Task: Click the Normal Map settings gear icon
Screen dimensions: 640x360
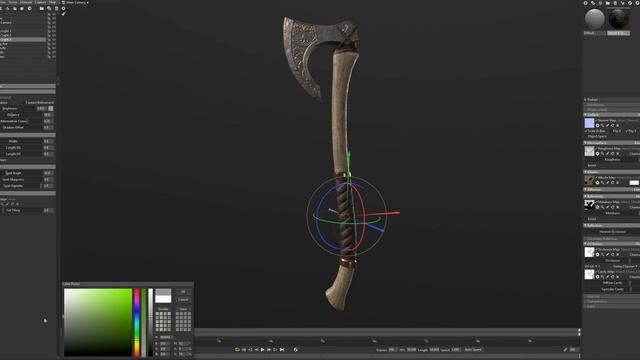Action: tap(598, 126)
